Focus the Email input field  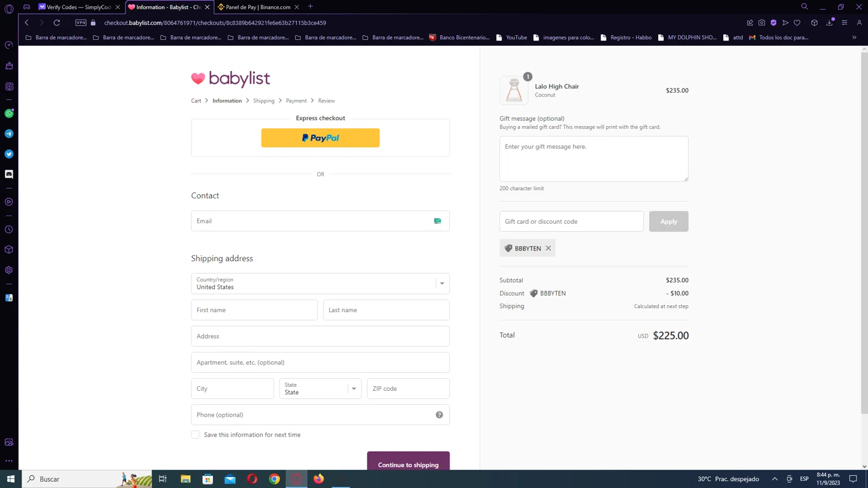(x=320, y=221)
